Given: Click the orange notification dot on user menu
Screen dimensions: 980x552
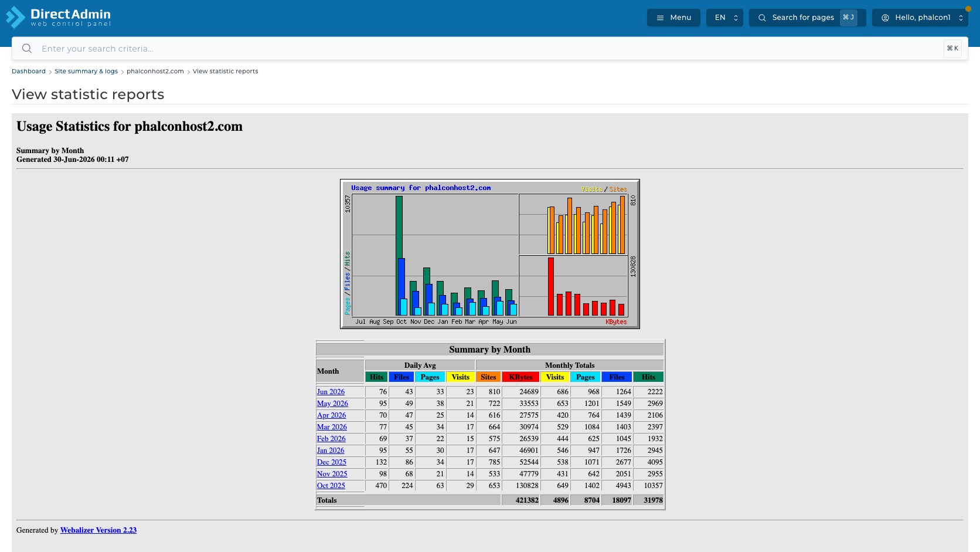Looking at the screenshot, I should click(x=968, y=9).
